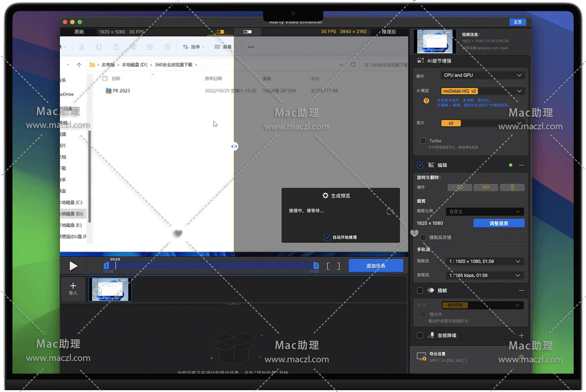The width and height of the screenshot is (586, 392).
Task: Select the side-by-side compare mode icon
Action: [x=247, y=32]
